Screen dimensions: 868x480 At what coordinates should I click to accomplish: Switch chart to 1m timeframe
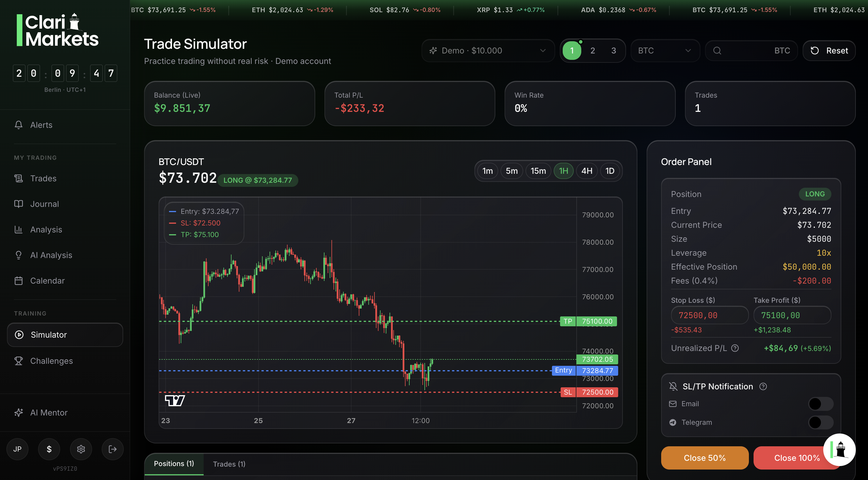(487, 171)
